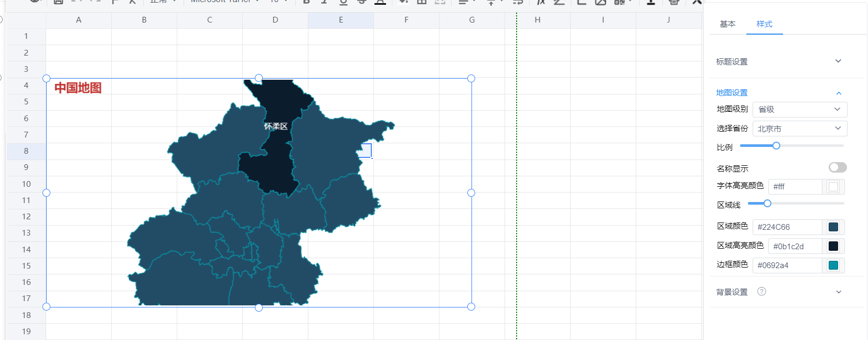Select column E header
Viewport: 868px width, 340px height.
pyautogui.click(x=341, y=20)
